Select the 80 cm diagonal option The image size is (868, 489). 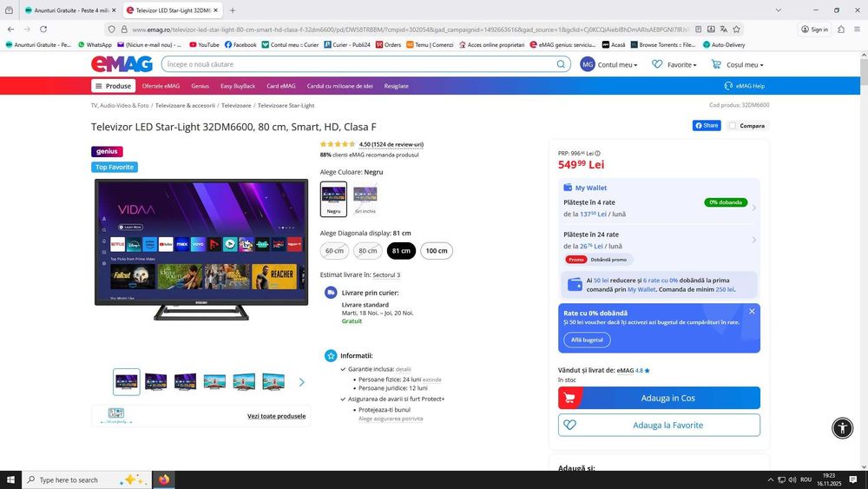pyautogui.click(x=367, y=251)
